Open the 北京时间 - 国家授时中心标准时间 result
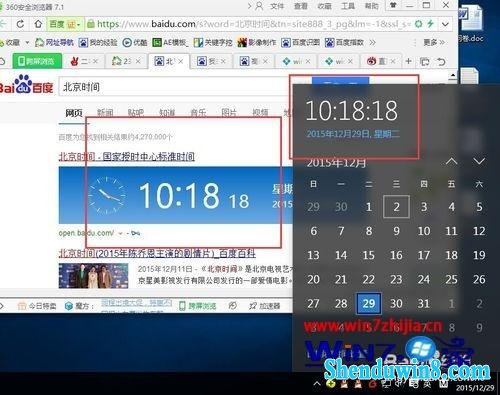The image size is (500, 395). [x=127, y=156]
